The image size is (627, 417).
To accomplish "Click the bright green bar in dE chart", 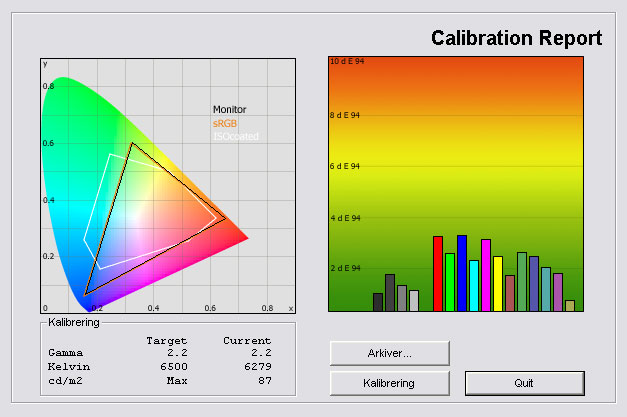I will (x=450, y=282).
